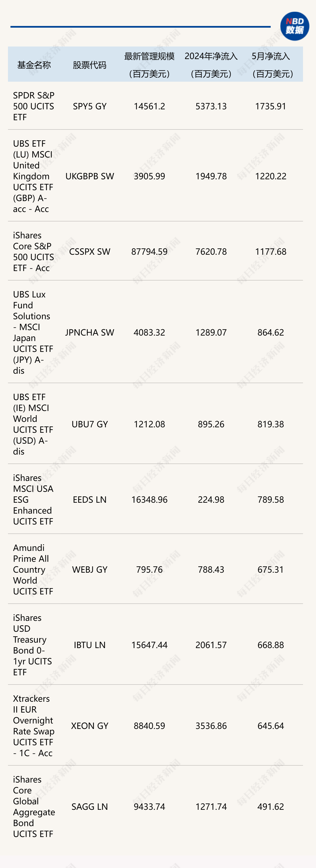This screenshot has height=868, width=316.
Task: Click Amundi Prime All Country World fund name
Action: click(33, 570)
